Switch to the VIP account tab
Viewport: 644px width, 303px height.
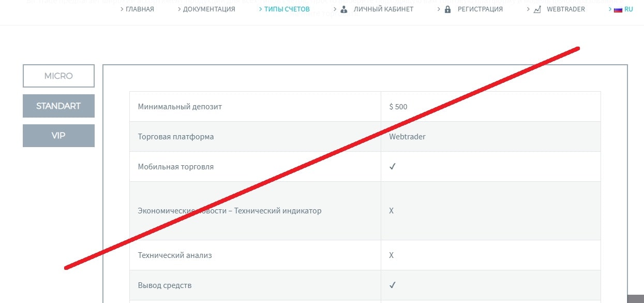click(x=58, y=136)
